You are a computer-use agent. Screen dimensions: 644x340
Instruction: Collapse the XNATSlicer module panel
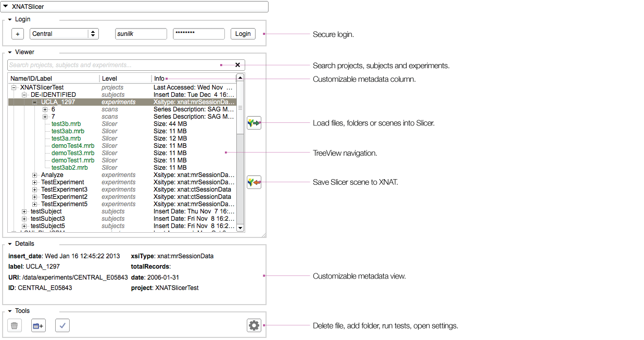tap(6, 6)
